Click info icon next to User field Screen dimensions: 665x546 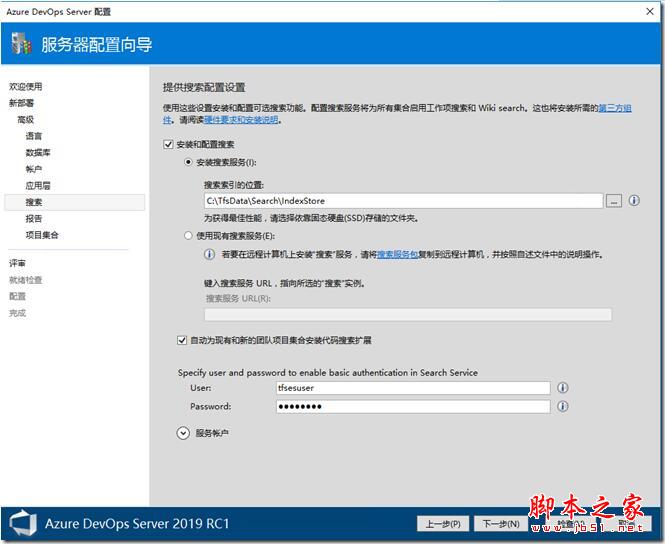pos(562,388)
